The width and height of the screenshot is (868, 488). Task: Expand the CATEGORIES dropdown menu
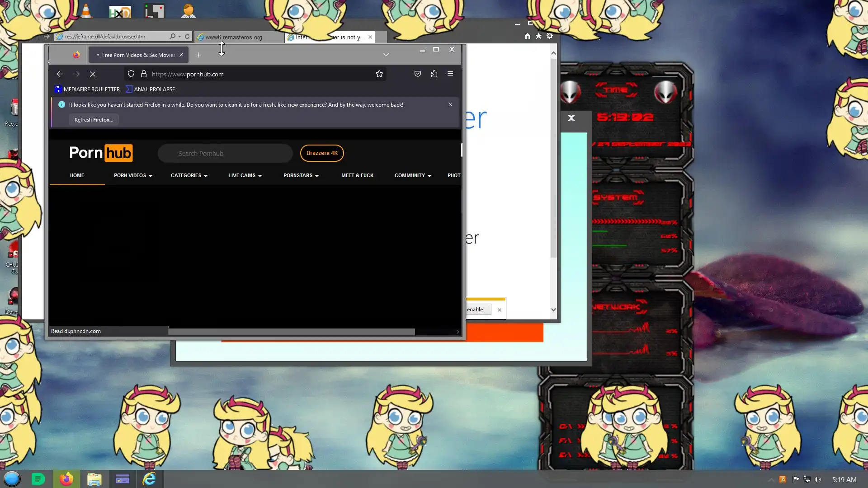[x=189, y=175]
